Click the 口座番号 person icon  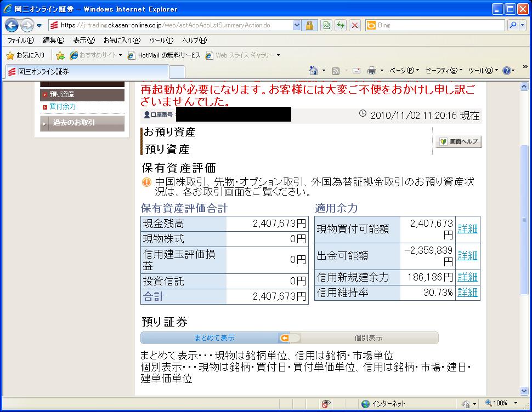pyautogui.click(x=147, y=115)
